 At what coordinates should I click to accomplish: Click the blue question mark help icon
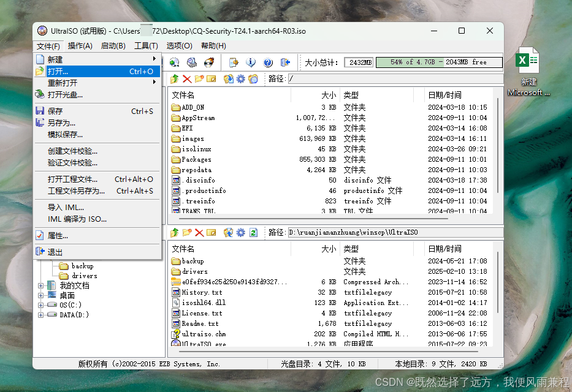268,62
